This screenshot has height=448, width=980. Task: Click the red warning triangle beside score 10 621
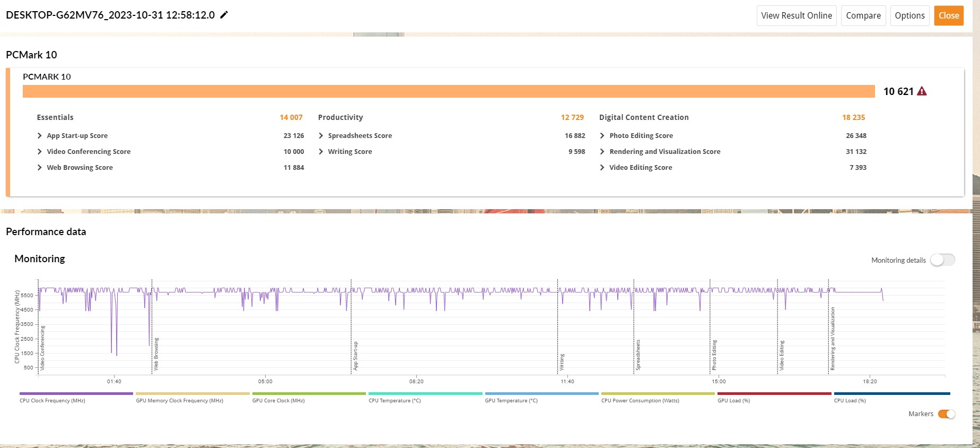(x=922, y=91)
